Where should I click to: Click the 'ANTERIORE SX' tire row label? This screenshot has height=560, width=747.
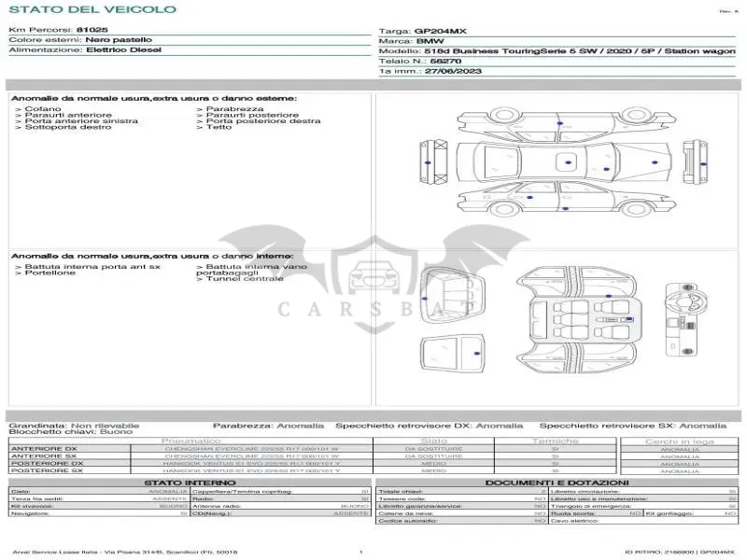(x=43, y=456)
